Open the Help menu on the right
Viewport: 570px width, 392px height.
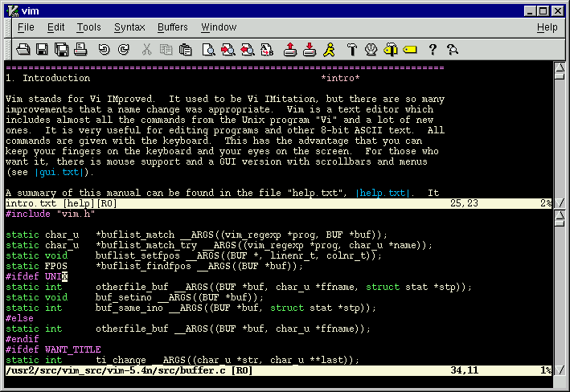point(547,27)
